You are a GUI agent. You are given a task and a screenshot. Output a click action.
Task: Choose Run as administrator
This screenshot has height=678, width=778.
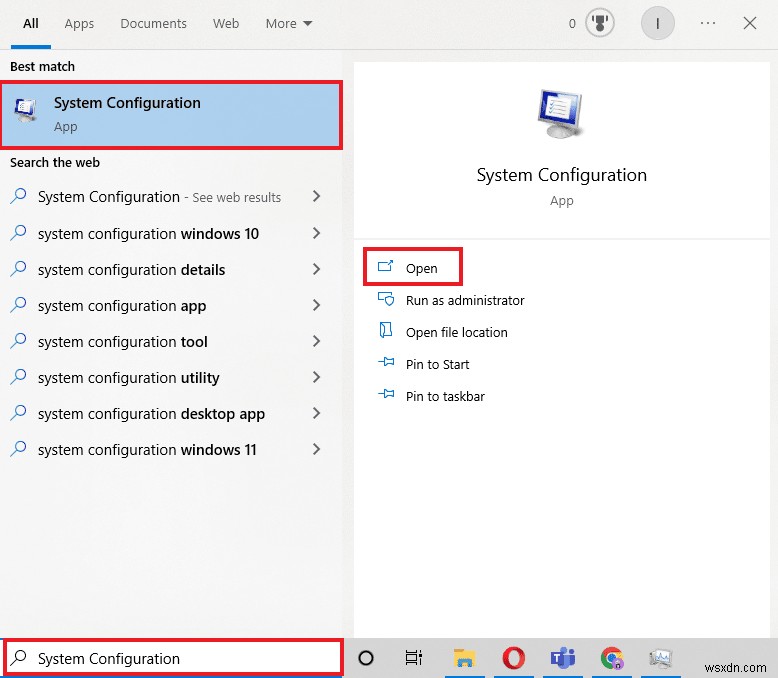coord(465,300)
